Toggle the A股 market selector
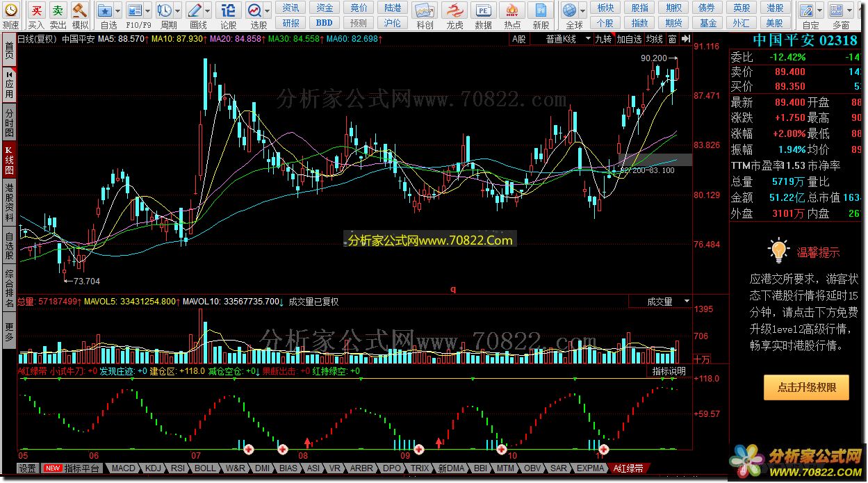 click(519, 39)
